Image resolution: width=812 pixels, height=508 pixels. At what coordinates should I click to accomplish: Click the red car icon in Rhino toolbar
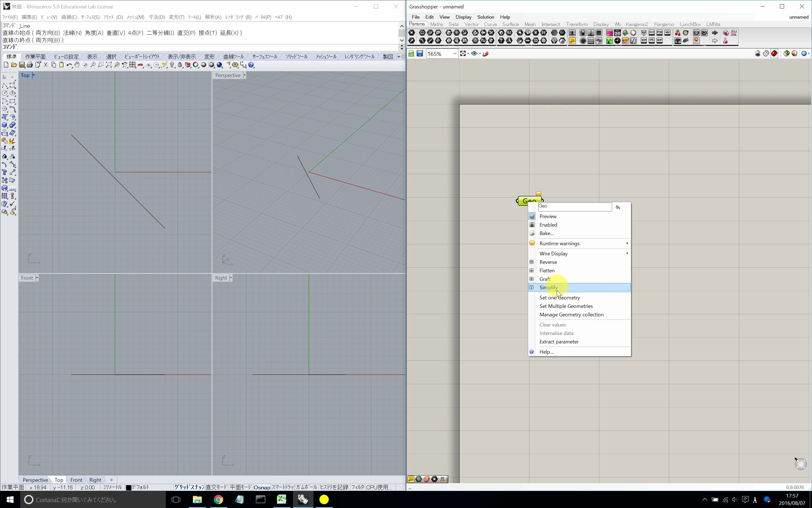(x=141, y=65)
